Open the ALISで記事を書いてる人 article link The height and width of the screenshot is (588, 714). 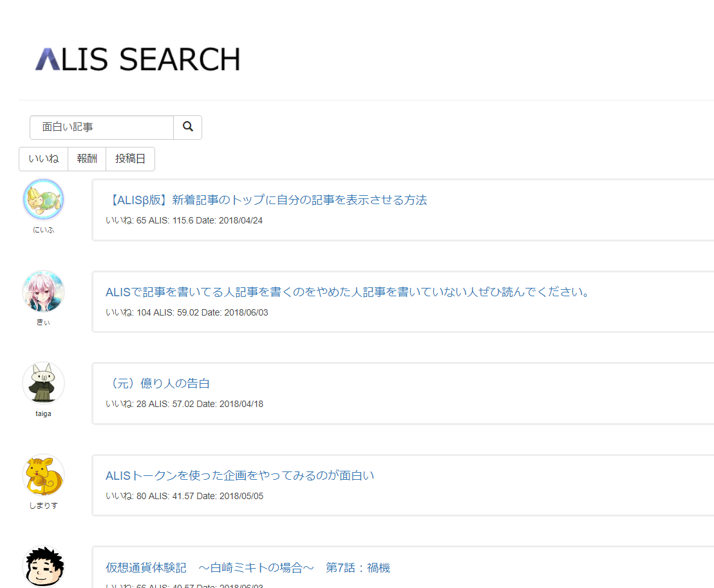(x=348, y=292)
